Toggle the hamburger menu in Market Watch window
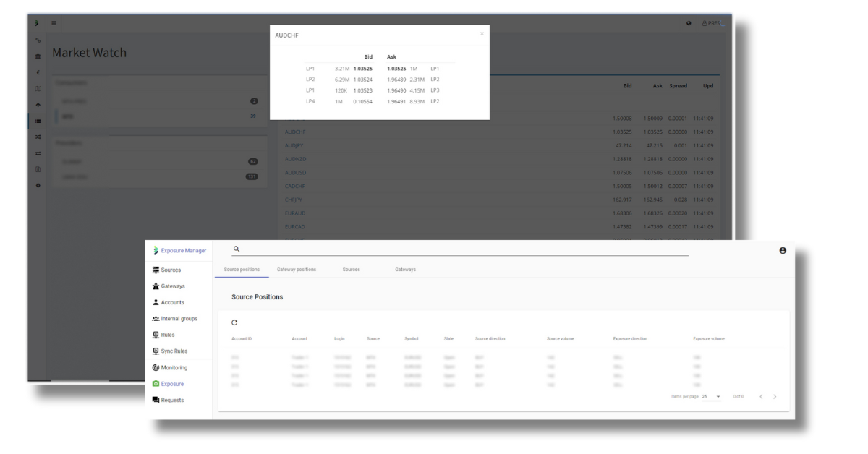The height and width of the screenshot is (454, 868). click(x=54, y=24)
